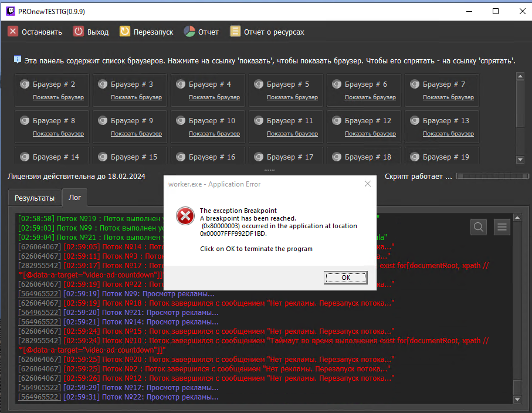Open the Отчет pie chart icon

(x=189, y=32)
